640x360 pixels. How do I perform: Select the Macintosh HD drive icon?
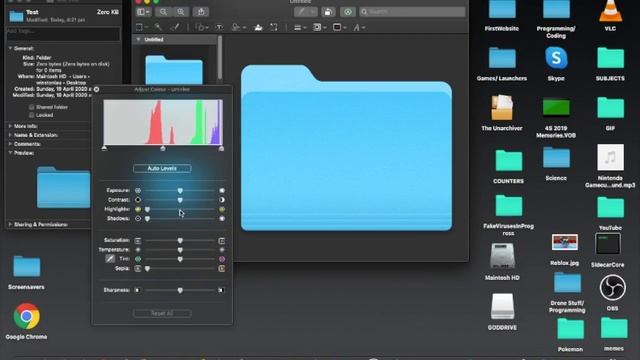coord(502,256)
